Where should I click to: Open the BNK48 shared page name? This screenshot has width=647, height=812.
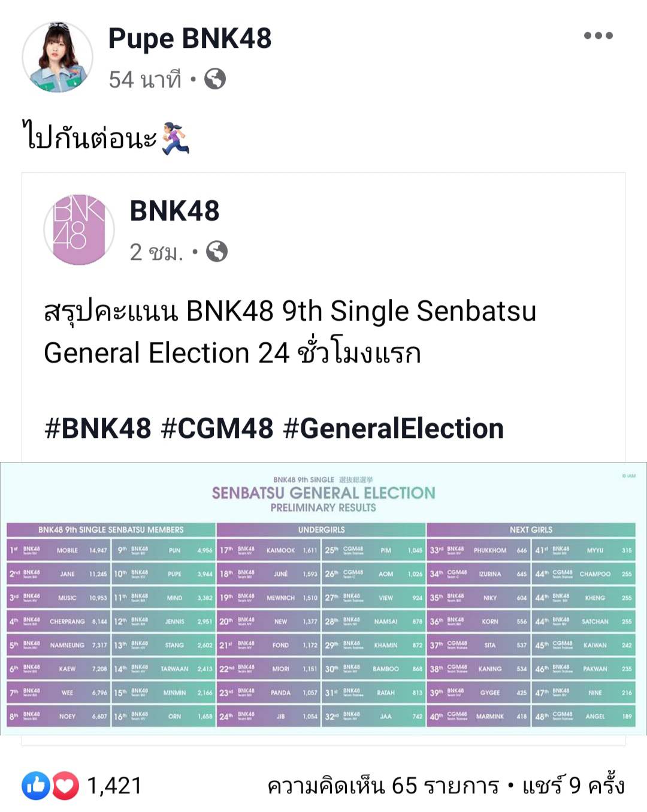coord(174,211)
